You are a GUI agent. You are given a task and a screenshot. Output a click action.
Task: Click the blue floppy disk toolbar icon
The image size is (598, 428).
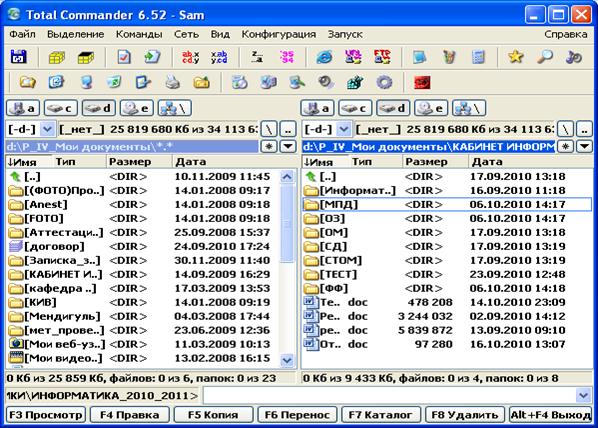(x=18, y=57)
